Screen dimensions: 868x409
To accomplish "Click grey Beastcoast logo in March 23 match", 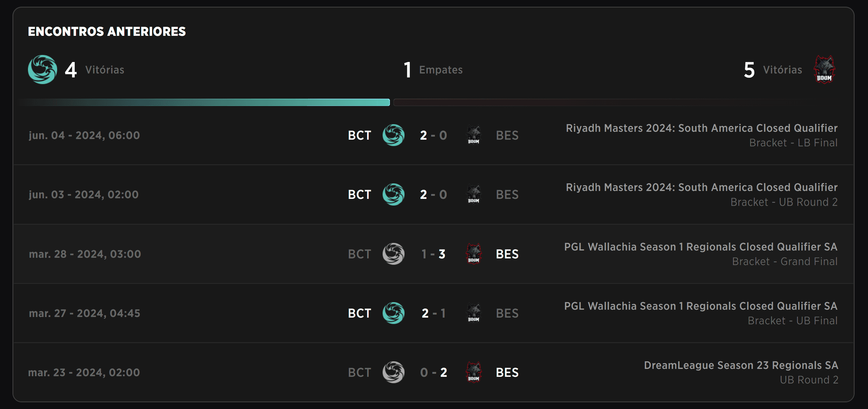I will [x=393, y=372].
